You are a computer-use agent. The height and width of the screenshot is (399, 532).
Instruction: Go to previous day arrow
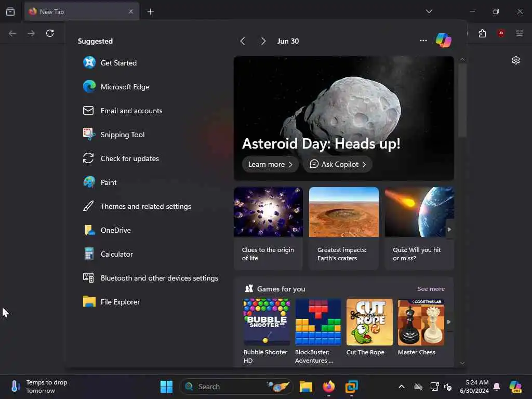pos(243,42)
